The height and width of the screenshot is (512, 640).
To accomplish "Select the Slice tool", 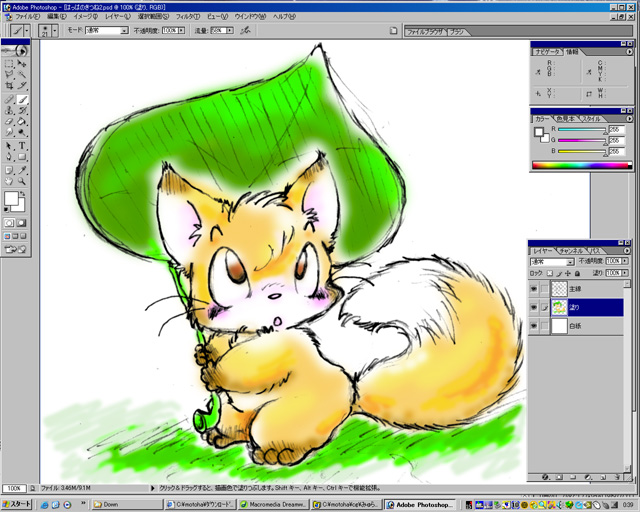I will 22,85.
